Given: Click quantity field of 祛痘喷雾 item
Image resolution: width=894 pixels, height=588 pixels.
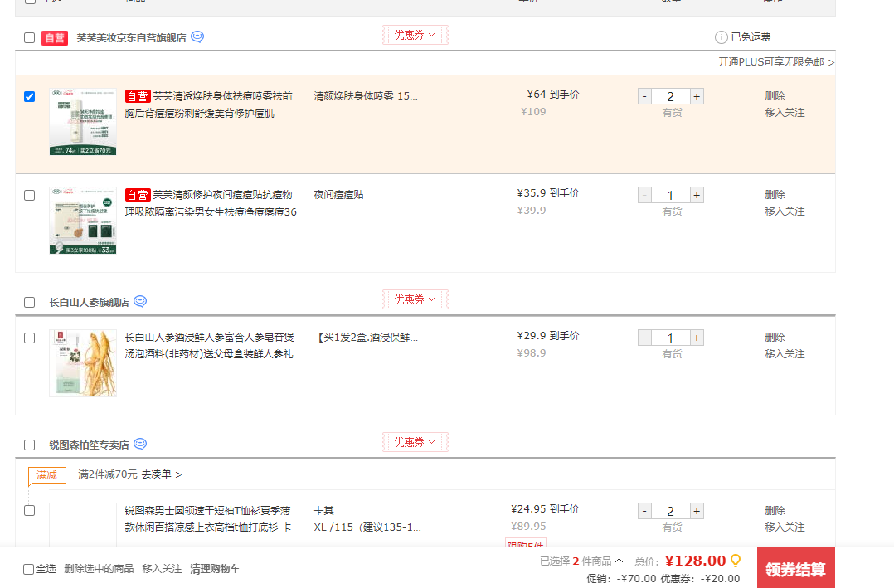Looking at the screenshot, I should point(670,96).
